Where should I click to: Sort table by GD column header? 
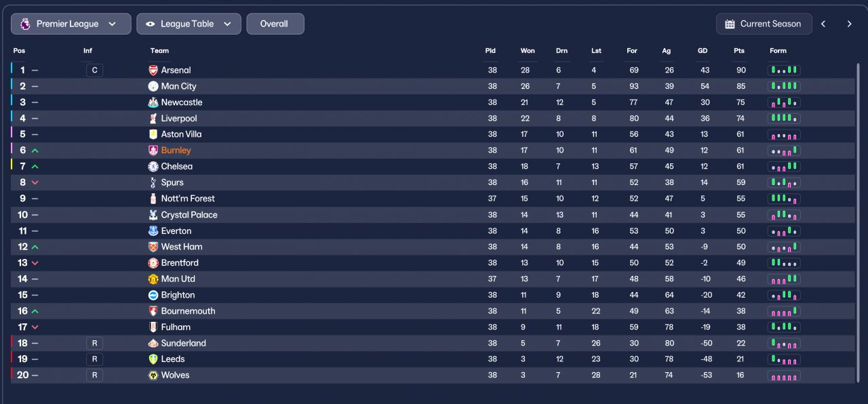[x=703, y=51]
